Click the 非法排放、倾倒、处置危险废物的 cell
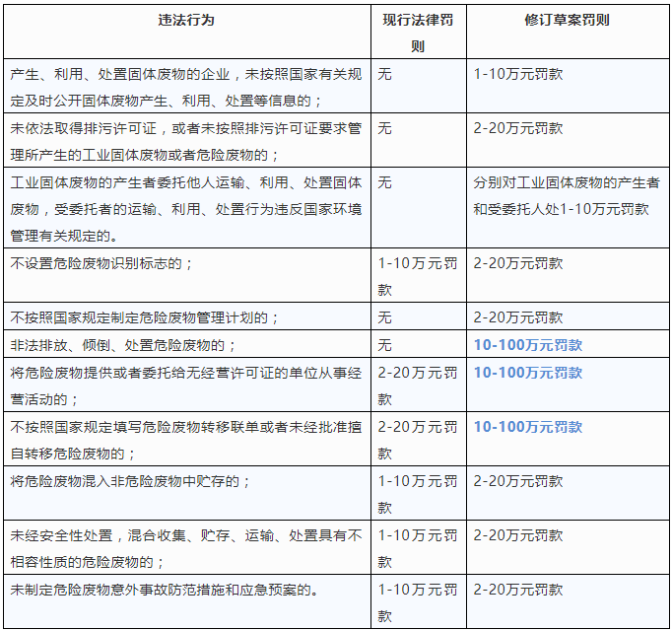Image resolution: width=672 pixels, height=631 pixels. 123,345
